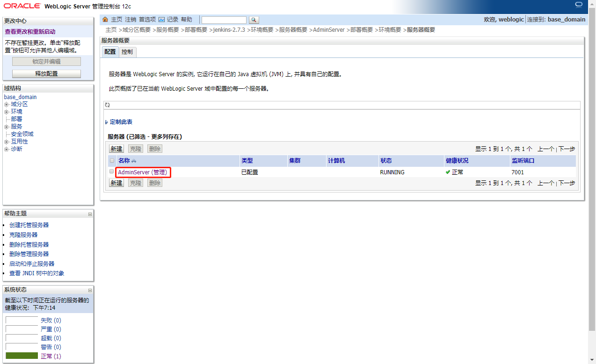Check the AdminServer row checkbox
The image size is (596, 364).
coord(112,171)
